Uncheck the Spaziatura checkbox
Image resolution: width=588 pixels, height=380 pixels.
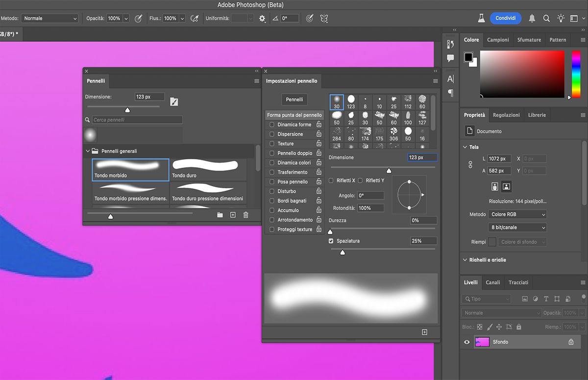pos(331,241)
